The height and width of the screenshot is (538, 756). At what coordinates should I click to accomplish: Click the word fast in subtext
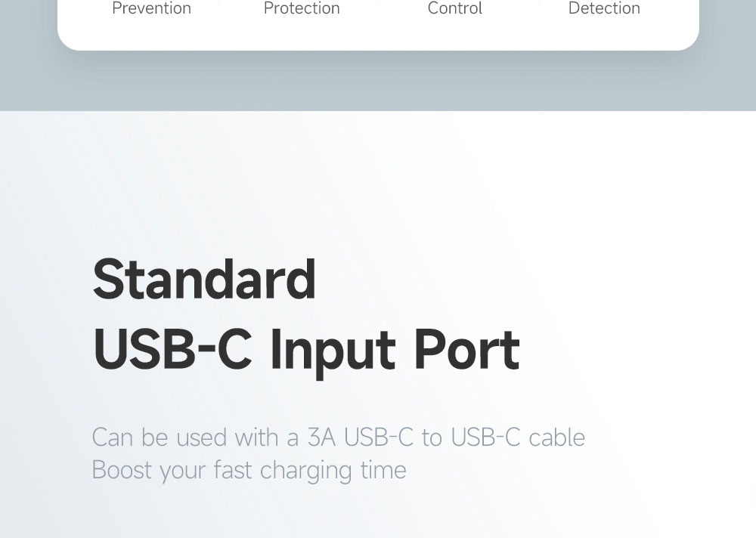tap(233, 470)
